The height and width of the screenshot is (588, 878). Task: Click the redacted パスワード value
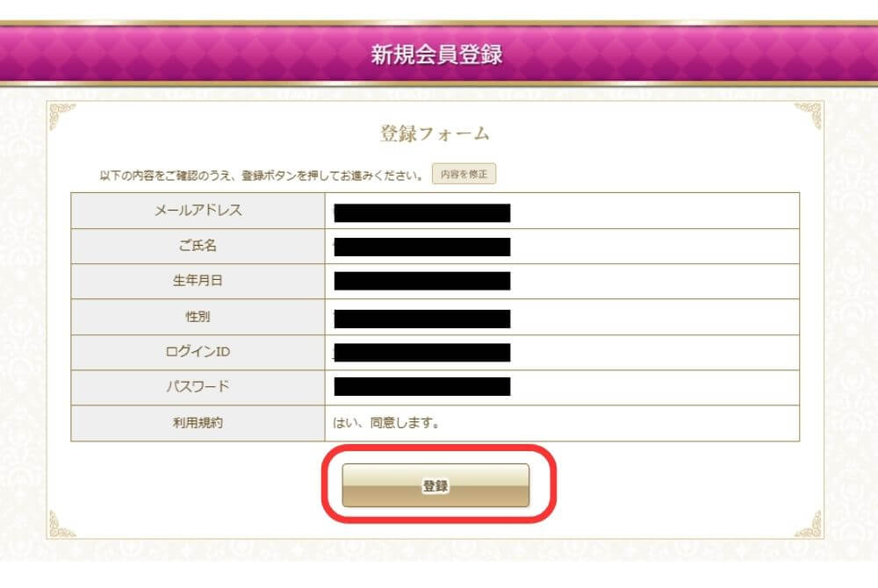point(421,386)
